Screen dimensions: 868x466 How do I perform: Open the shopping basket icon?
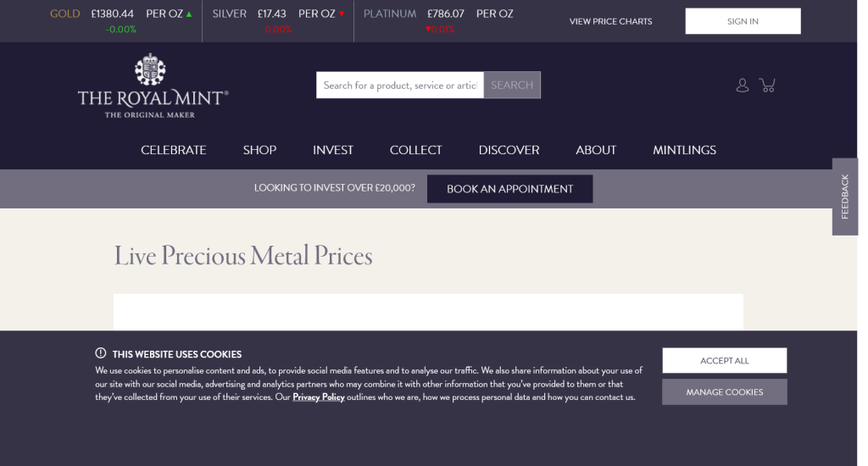(x=768, y=85)
